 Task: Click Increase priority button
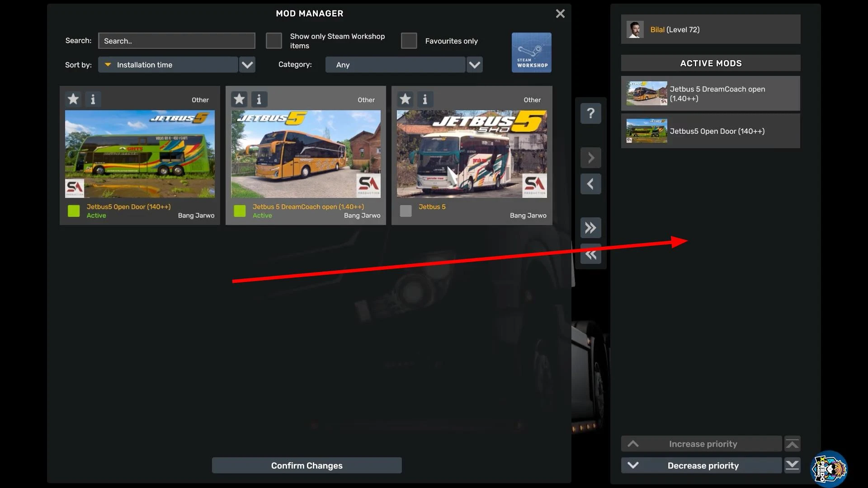pyautogui.click(x=701, y=444)
